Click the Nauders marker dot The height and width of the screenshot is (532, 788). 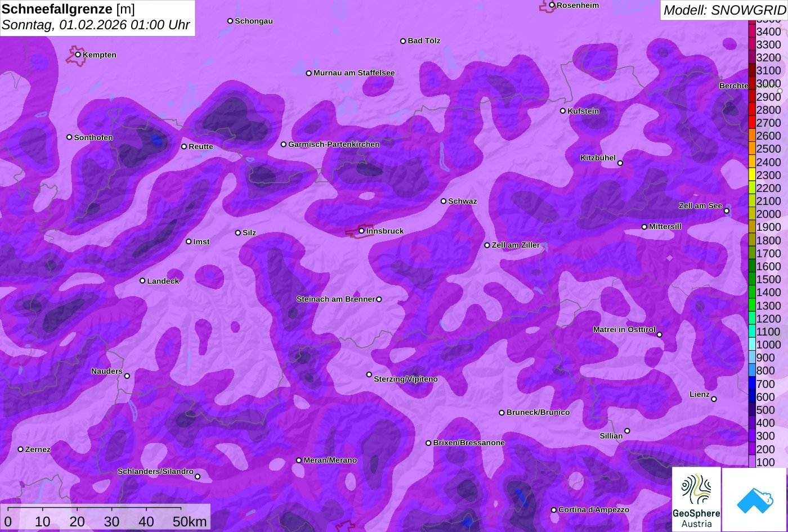pyautogui.click(x=127, y=376)
